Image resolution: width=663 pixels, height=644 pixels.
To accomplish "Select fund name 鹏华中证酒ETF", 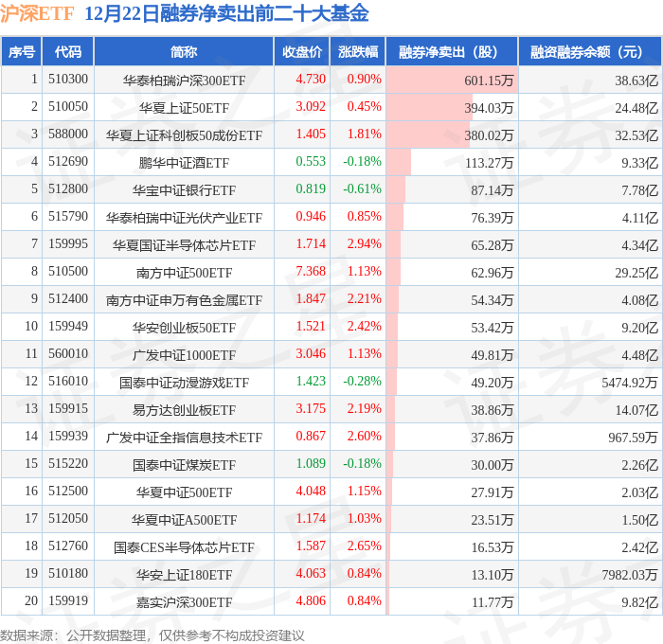I will click(x=184, y=163).
